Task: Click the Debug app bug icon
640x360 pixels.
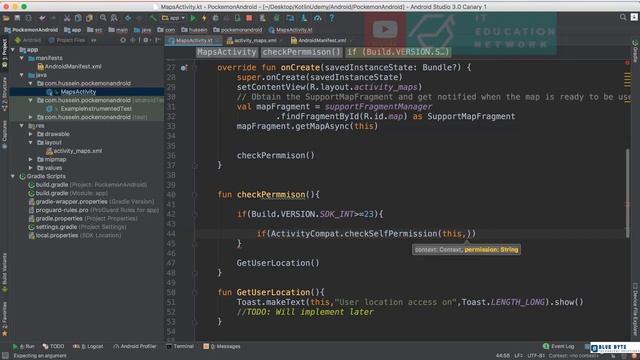Action: (x=216, y=18)
